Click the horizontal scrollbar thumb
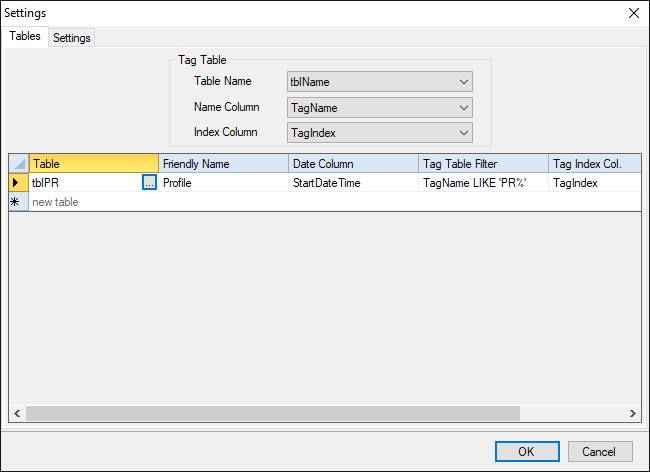The image size is (650, 472). tap(273, 413)
